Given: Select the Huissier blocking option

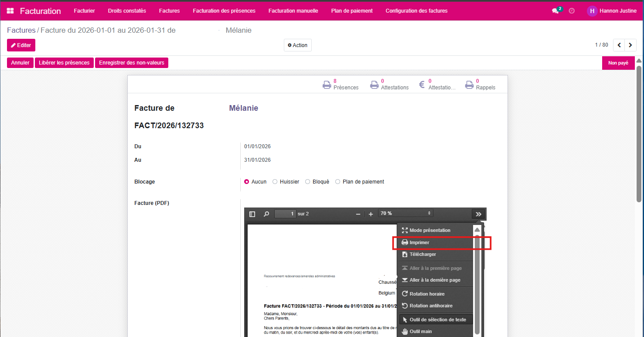Looking at the screenshot, I should pos(275,182).
